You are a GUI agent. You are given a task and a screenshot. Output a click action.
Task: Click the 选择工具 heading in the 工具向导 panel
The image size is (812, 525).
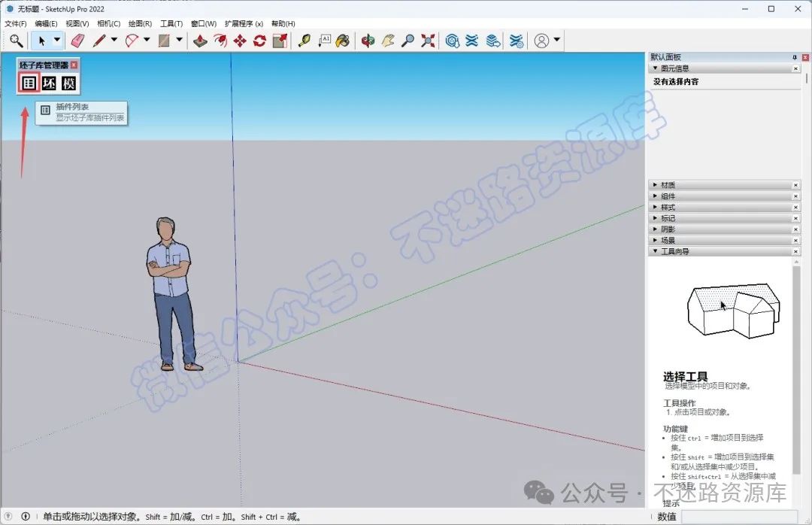pyautogui.click(x=685, y=376)
